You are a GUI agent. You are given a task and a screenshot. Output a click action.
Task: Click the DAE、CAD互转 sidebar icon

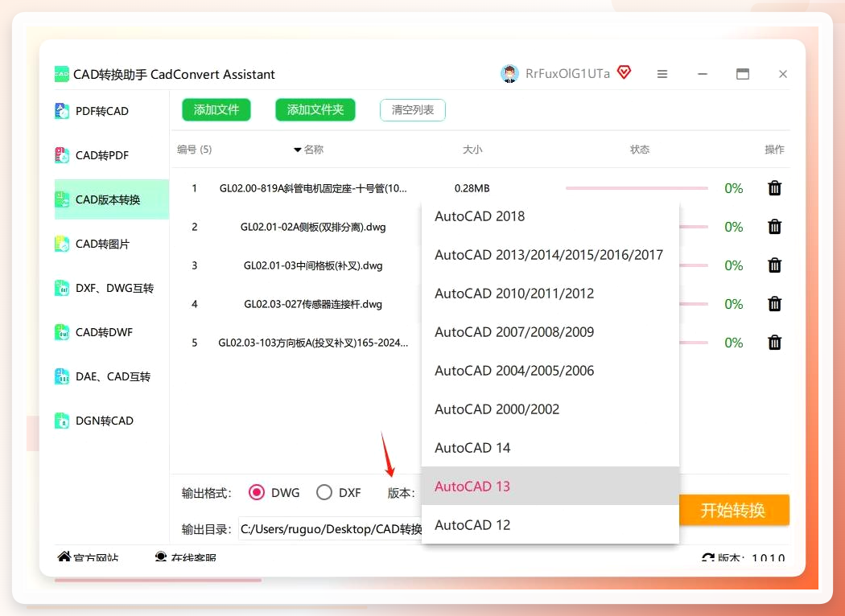pos(62,376)
